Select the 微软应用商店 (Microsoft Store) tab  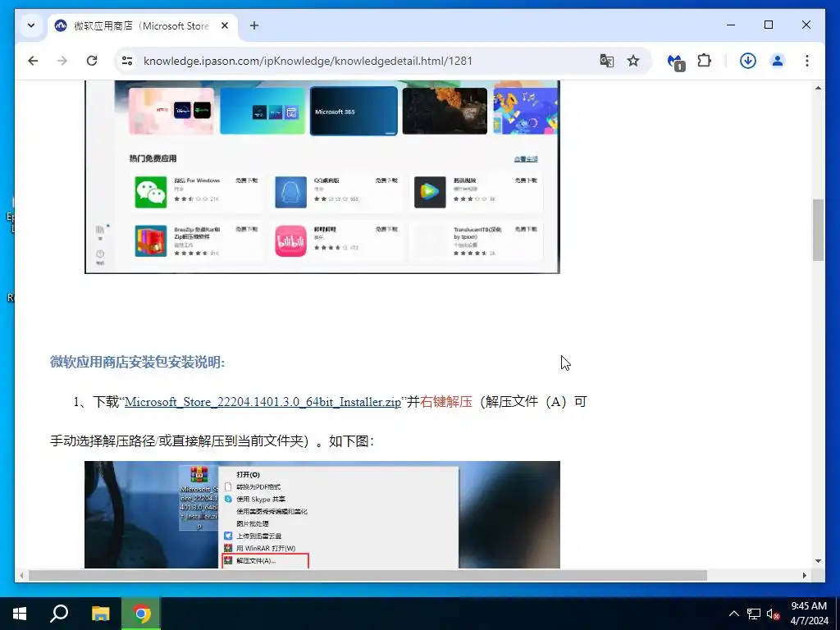143,25
